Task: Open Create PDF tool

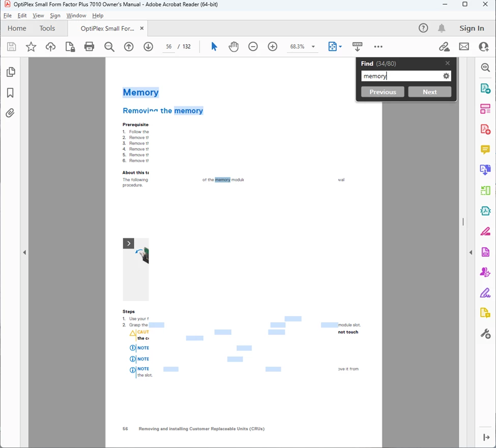Action: coord(485,129)
